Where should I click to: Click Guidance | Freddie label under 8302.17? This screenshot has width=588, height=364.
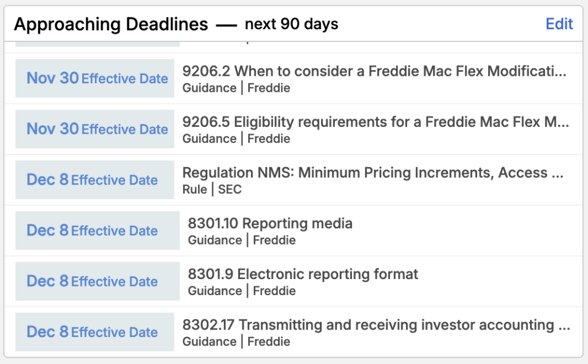[236, 342]
